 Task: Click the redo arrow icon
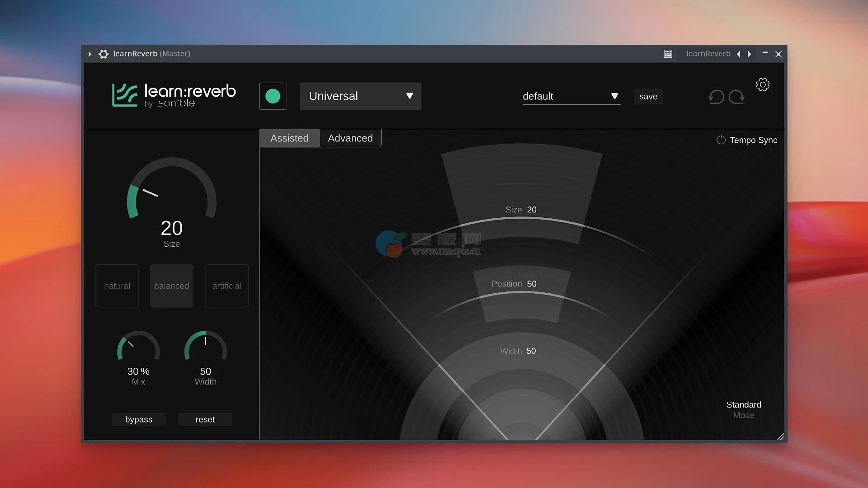736,97
